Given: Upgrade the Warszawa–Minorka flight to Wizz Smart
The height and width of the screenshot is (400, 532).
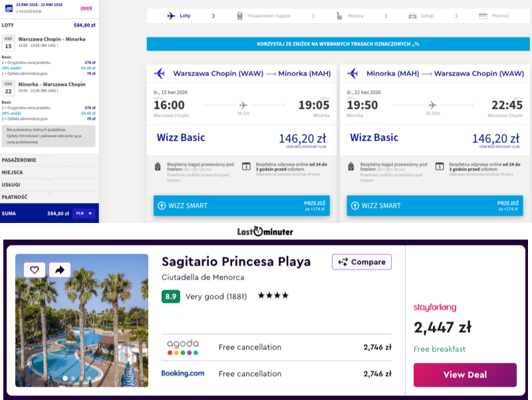Looking at the screenshot, I should coord(232,206).
